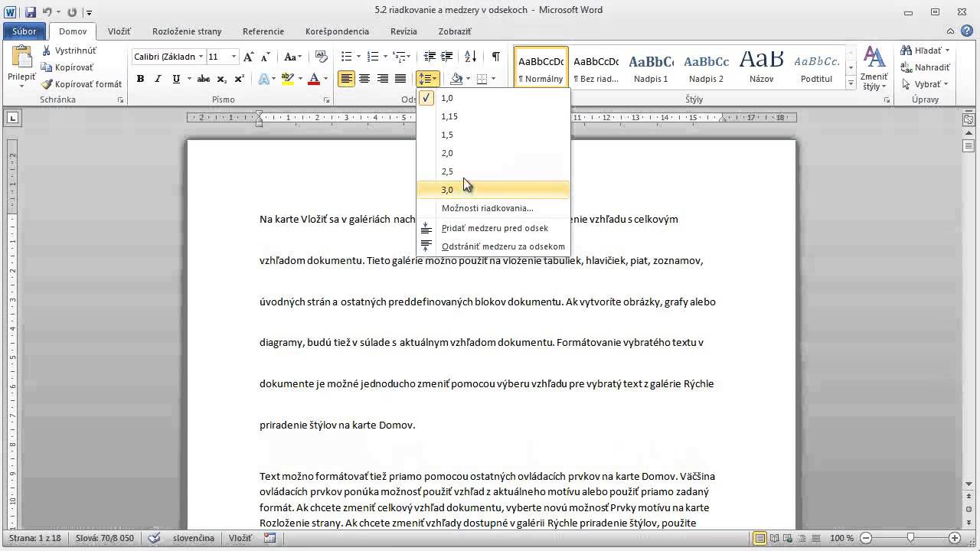Toggle bold formatting
Screen dimensions: 980x551
coord(140,79)
